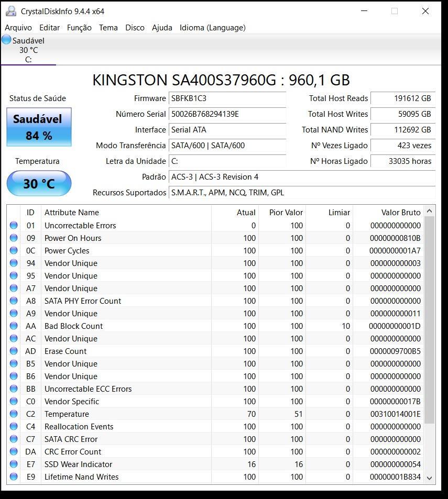Click Total NAND Writes value 112692 GB
448x499 pixels.
[x=403, y=130]
